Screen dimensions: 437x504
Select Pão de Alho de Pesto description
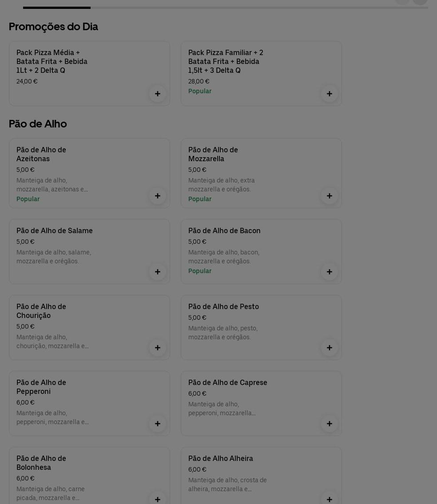point(223,333)
